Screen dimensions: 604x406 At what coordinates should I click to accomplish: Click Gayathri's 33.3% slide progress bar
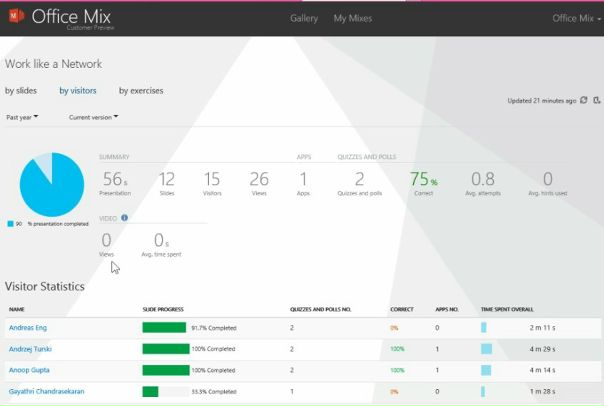click(166, 392)
